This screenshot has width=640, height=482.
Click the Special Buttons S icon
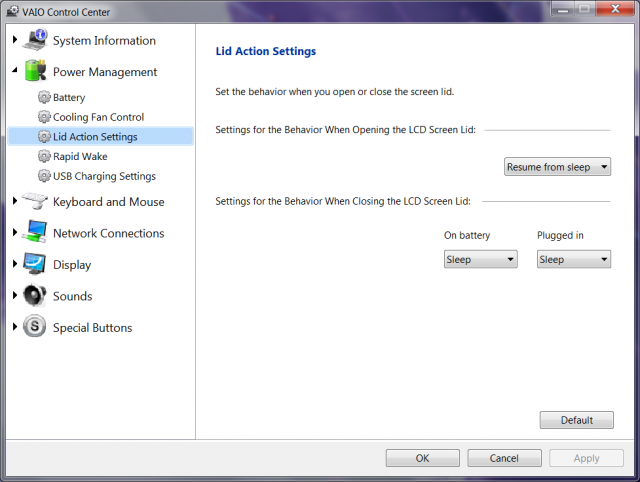coord(35,326)
